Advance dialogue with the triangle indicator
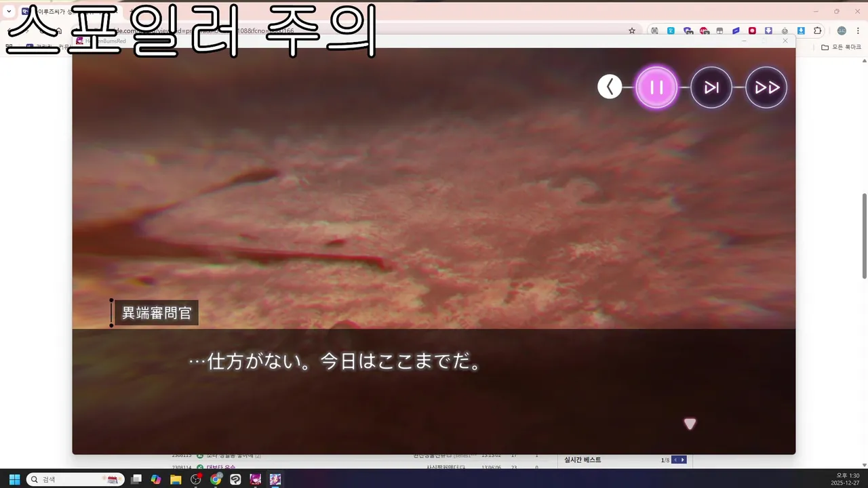The image size is (868, 488). tap(690, 424)
